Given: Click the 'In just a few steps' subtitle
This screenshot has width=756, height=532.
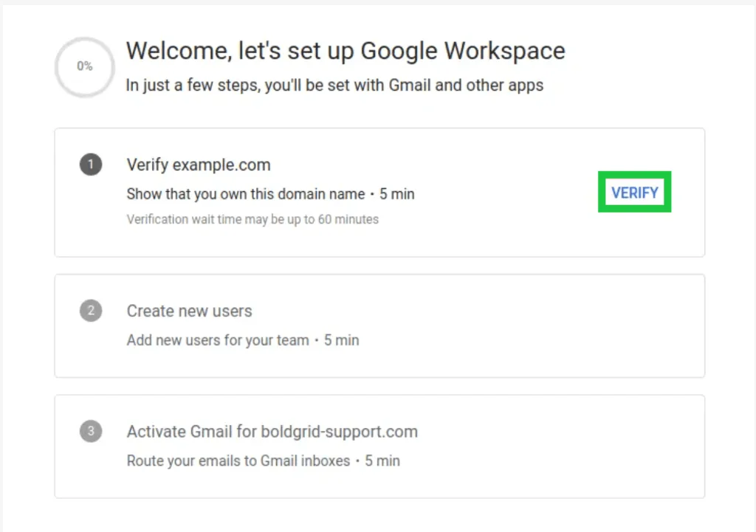Looking at the screenshot, I should [334, 85].
